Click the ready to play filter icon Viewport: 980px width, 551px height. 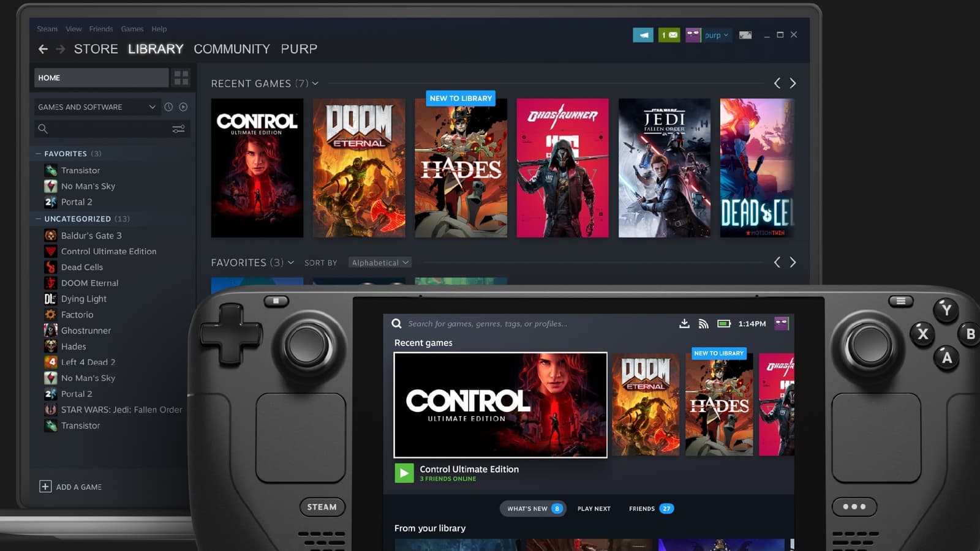[183, 107]
